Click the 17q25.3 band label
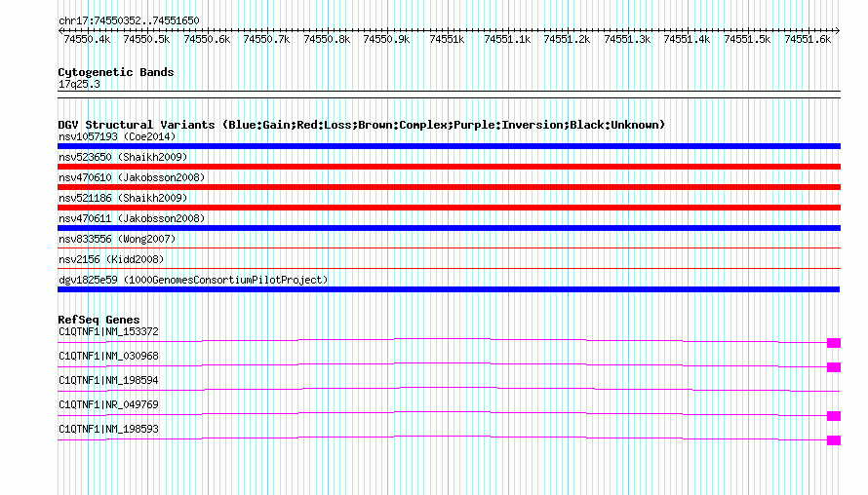This screenshot has width=868, height=495. pyautogui.click(x=79, y=84)
